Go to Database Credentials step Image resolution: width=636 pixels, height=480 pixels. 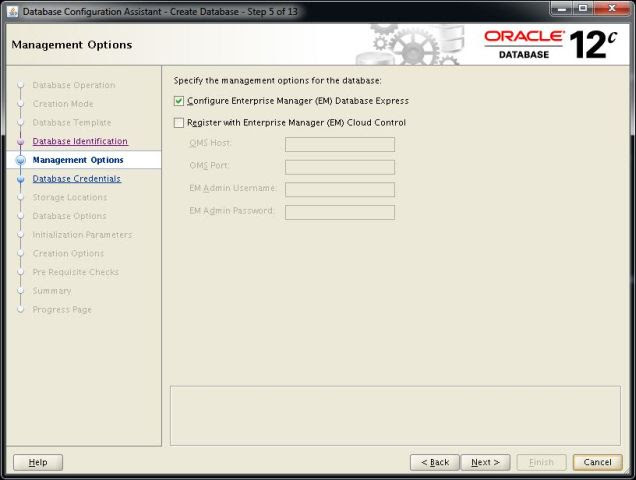click(77, 179)
